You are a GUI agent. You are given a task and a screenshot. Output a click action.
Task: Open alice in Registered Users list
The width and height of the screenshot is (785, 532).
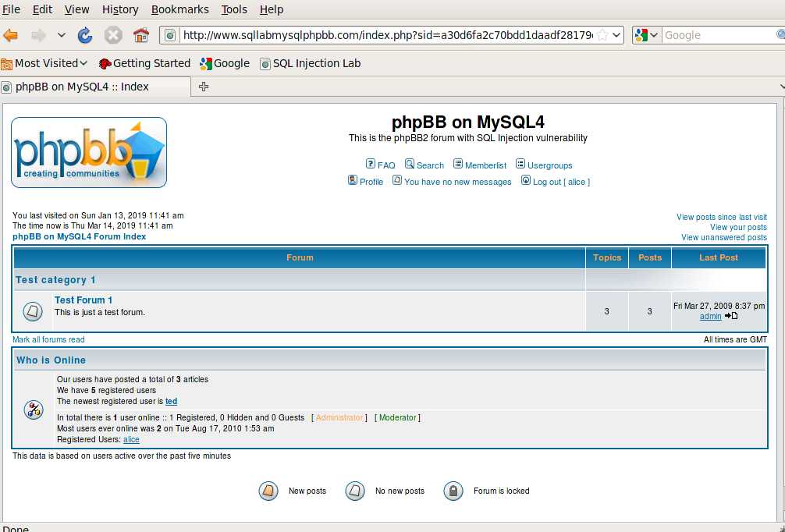point(131,439)
